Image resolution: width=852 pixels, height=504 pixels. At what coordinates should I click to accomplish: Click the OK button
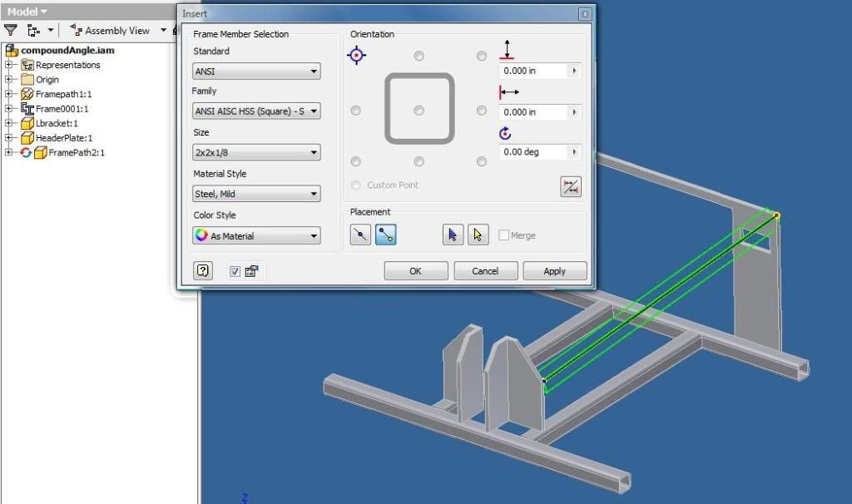point(415,271)
